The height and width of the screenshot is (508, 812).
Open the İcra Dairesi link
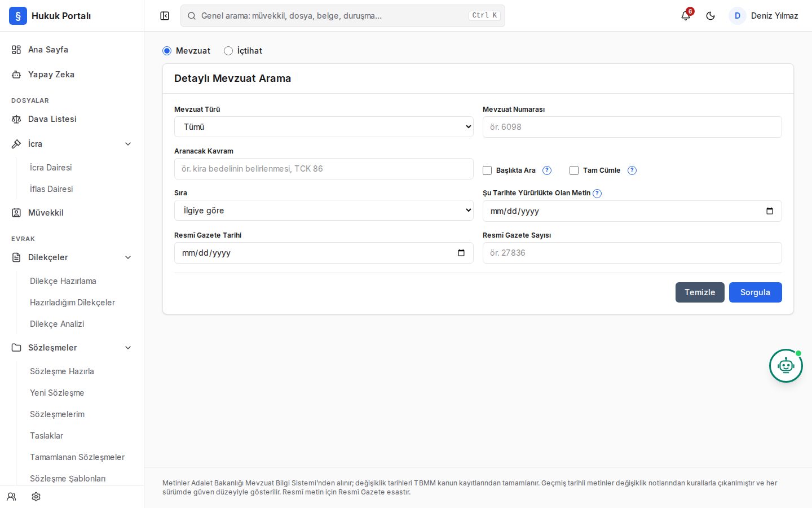click(x=51, y=168)
